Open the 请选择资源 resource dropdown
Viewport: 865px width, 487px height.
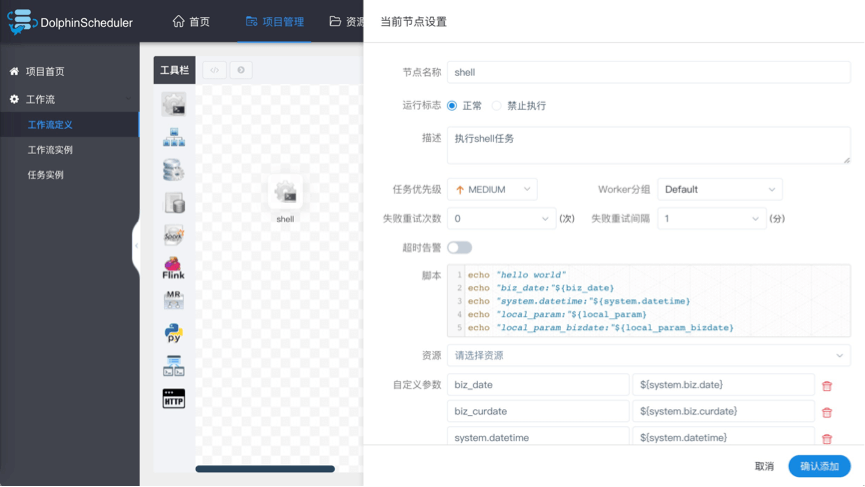pos(649,355)
